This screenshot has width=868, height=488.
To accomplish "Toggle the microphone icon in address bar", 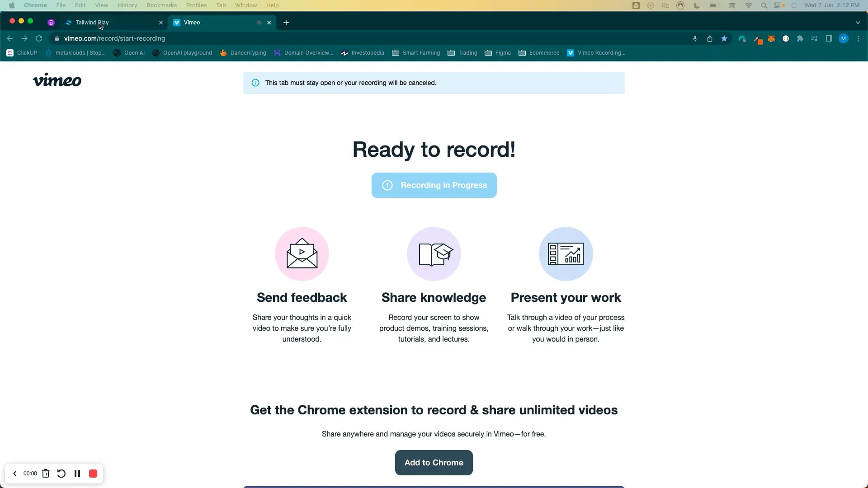I will [695, 38].
